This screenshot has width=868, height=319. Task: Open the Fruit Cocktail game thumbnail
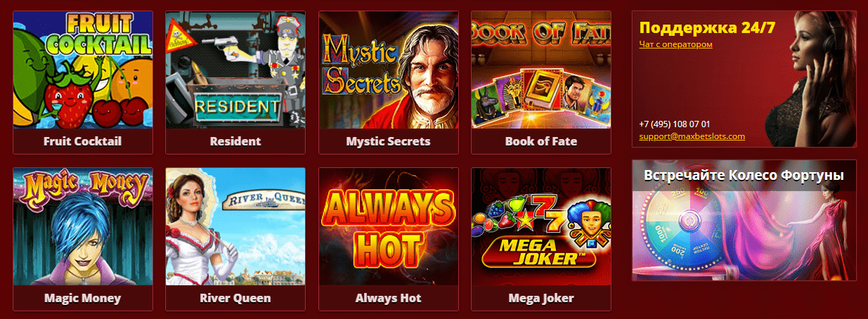(82, 70)
